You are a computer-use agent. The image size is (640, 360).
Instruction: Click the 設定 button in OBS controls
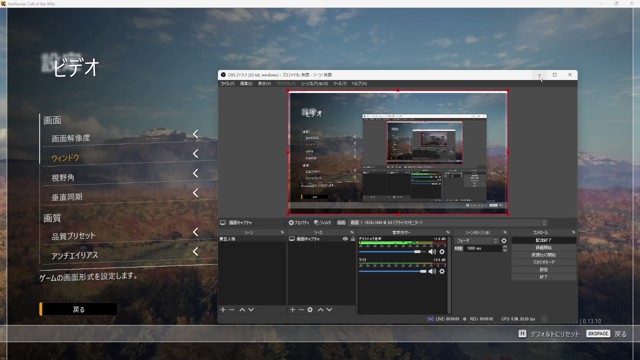point(543,269)
